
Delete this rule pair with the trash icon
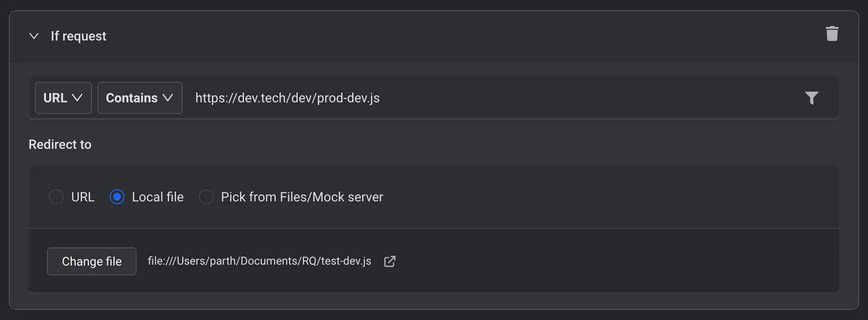pyautogui.click(x=832, y=34)
